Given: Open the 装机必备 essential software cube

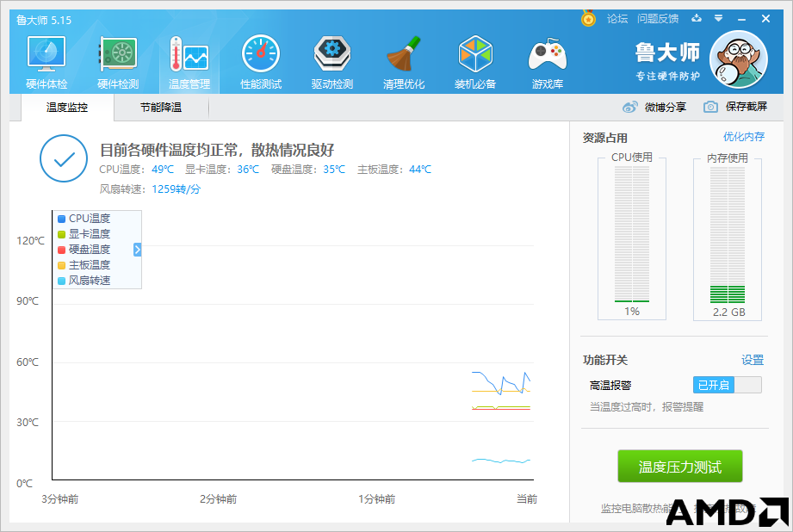Looking at the screenshot, I should coord(475,63).
